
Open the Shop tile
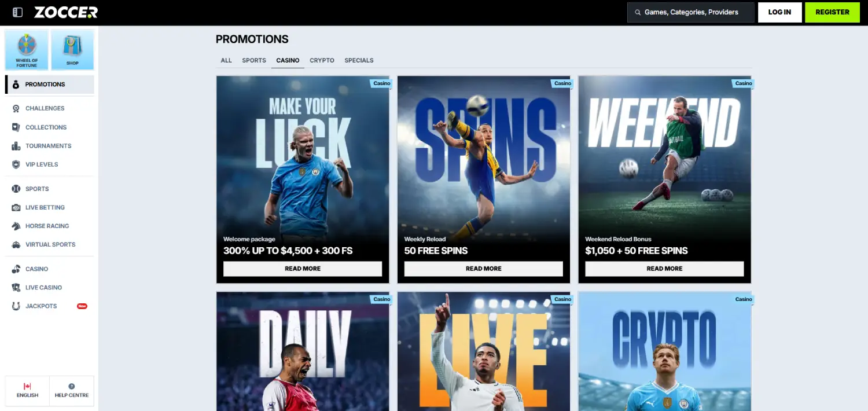click(x=72, y=50)
